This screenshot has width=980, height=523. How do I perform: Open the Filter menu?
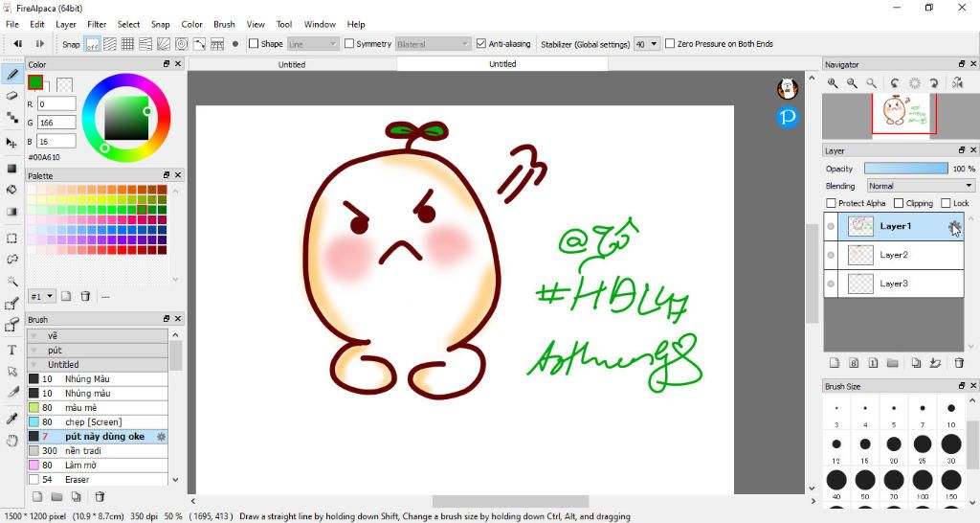[x=97, y=24]
